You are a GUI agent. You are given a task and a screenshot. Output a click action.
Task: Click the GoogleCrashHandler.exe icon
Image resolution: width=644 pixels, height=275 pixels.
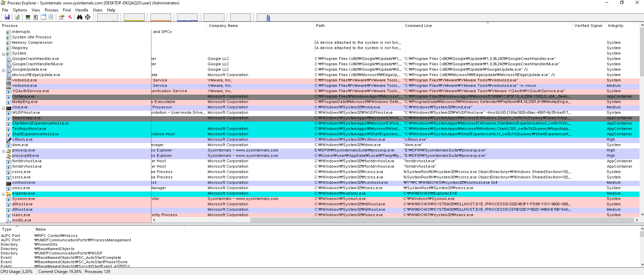[x=9, y=59]
